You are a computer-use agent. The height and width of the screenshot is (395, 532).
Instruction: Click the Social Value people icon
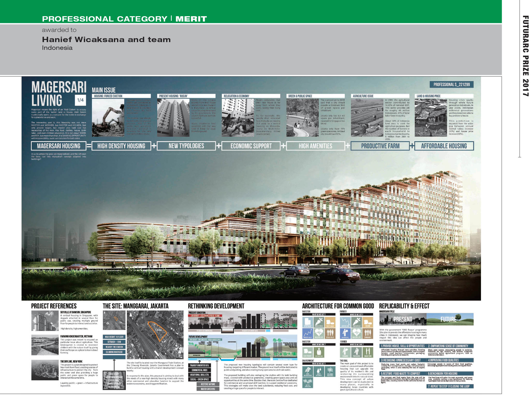330,334
